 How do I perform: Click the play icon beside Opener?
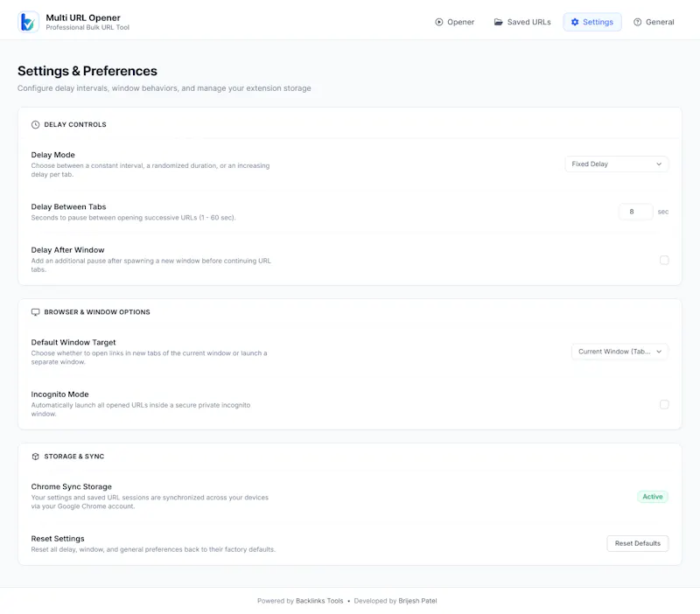(439, 22)
